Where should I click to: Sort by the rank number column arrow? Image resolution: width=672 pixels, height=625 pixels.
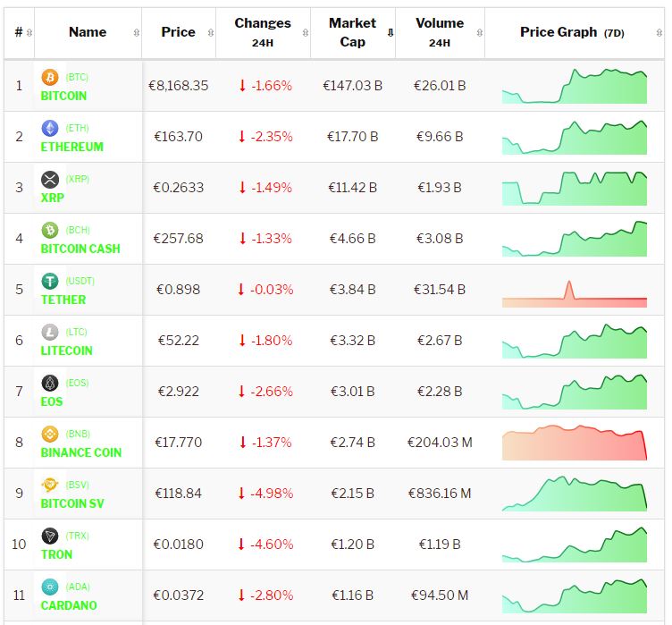tap(29, 33)
